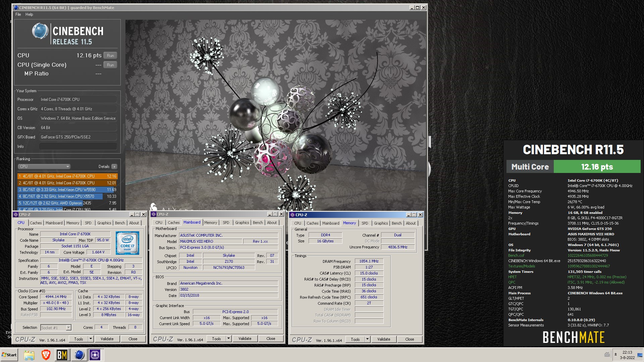The height and width of the screenshot is (362, 644).
Task: Switch to BenchMate taskbar icon
Action: coord(62,355)
